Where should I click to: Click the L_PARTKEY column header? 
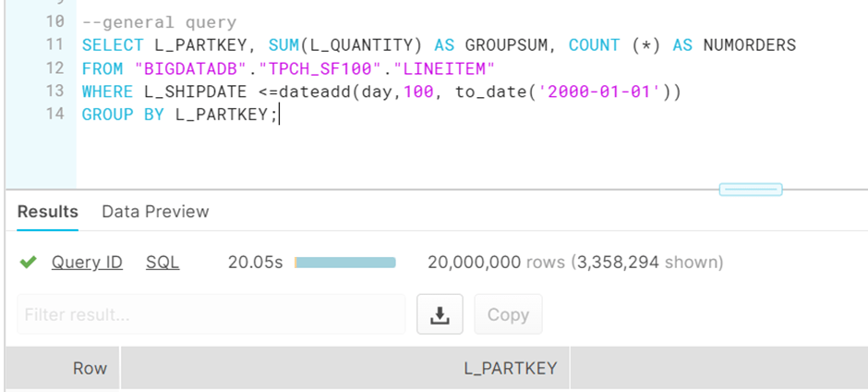tap(510, 368)
